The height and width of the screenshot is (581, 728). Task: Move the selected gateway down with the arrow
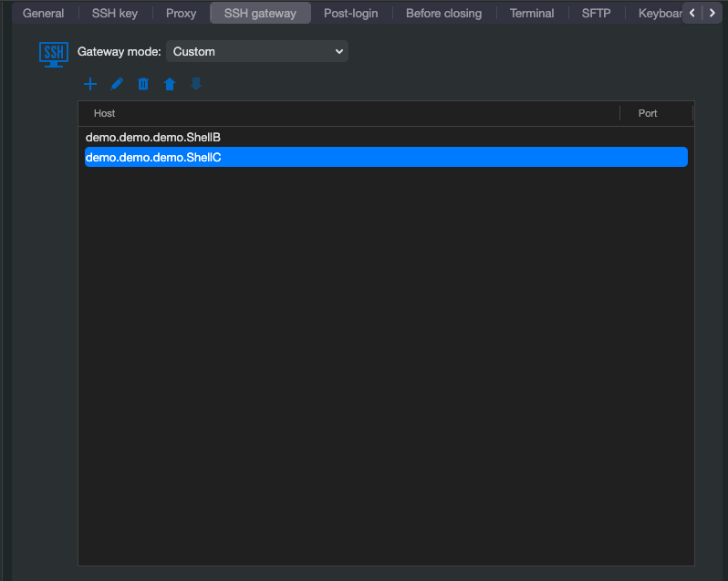[196, 84]
